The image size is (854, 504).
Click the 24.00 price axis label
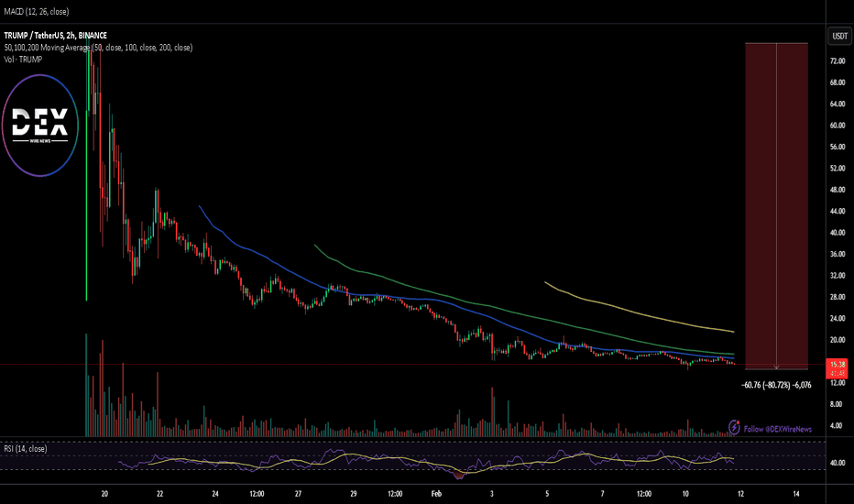[838, 318]
